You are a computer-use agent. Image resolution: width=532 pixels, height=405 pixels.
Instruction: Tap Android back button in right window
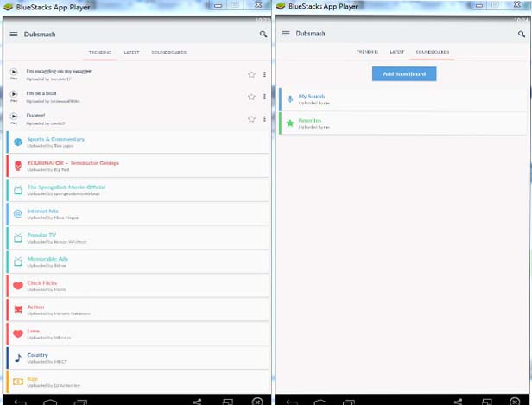292,402
